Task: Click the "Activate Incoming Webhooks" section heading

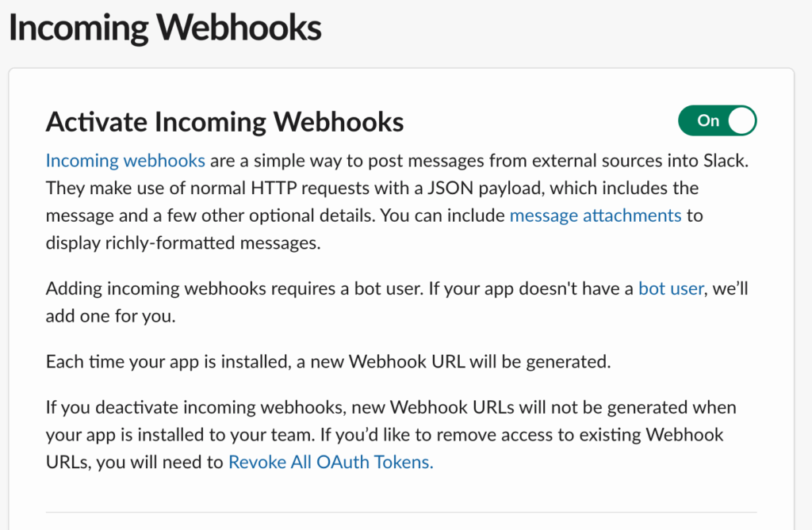Action: [x=225, y=121]
